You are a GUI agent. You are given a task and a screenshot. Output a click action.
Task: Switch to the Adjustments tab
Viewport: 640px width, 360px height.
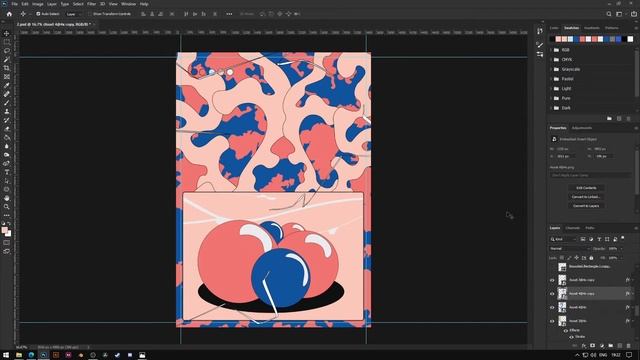(582, 128)
